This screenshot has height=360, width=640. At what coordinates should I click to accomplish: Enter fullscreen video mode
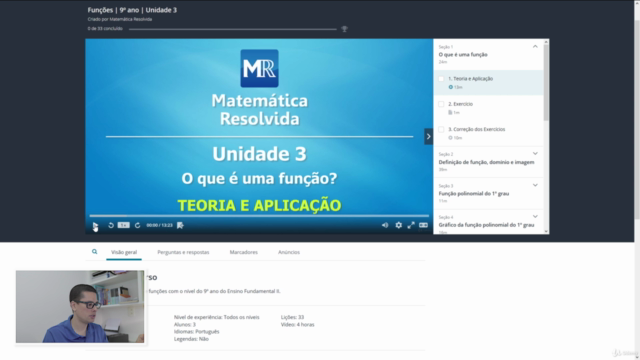(x=411, y=225)
